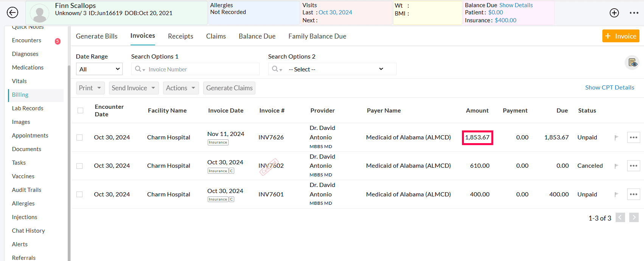Click the circled plus icon in header
This screenshot has height=261, width=644.
(614, 13)
